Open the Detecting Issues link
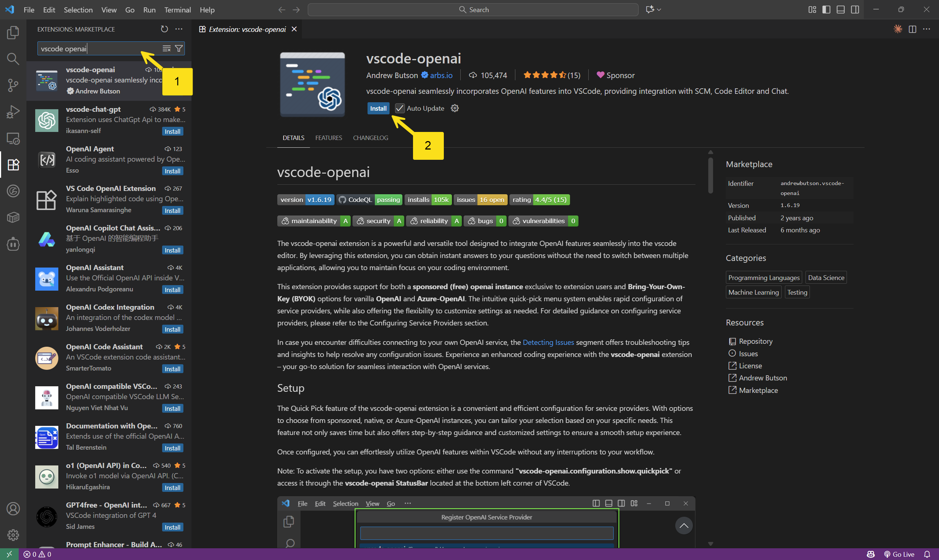939x560 pixels. pyautogui.click(x=548, y=342)
